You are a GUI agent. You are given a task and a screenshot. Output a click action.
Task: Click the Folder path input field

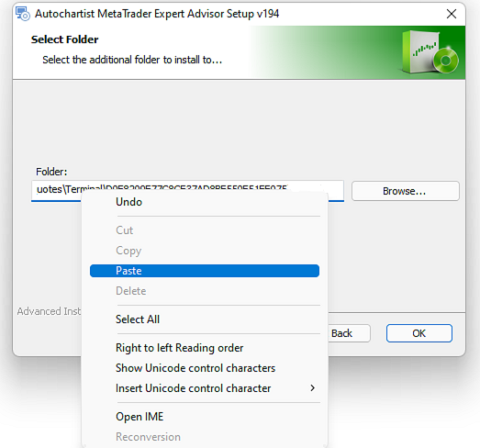click(187, 190)
